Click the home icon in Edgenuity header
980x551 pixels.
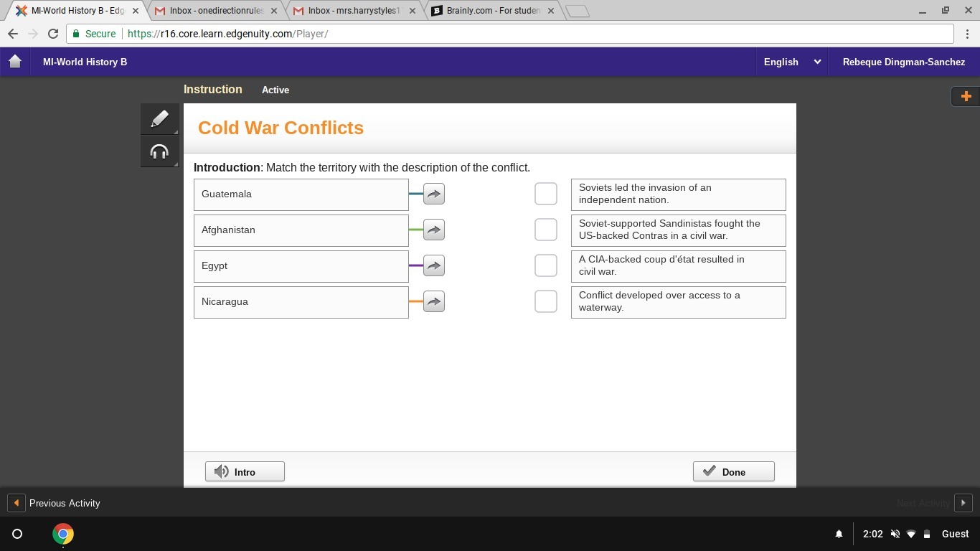pos(15,62)
